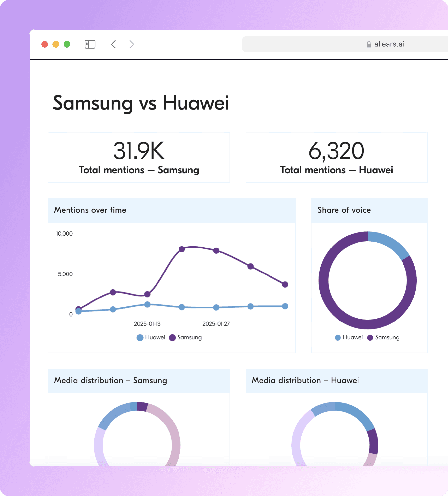Click the Media distribution – Huawei title
The width and height of the screenshot is (448, 496).
click(305, 381)
